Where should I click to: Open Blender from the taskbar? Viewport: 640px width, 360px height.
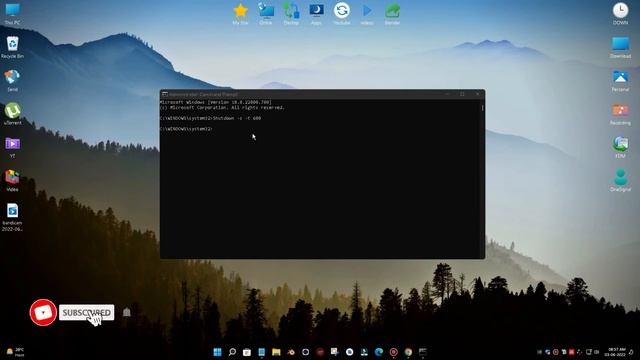pos(291,352)
